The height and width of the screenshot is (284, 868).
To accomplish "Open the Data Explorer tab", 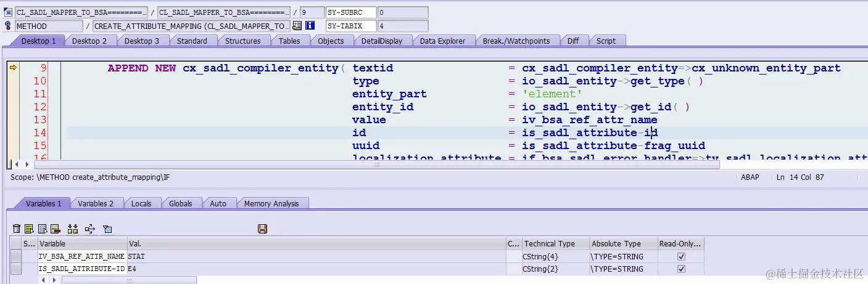I will point(442,41).
